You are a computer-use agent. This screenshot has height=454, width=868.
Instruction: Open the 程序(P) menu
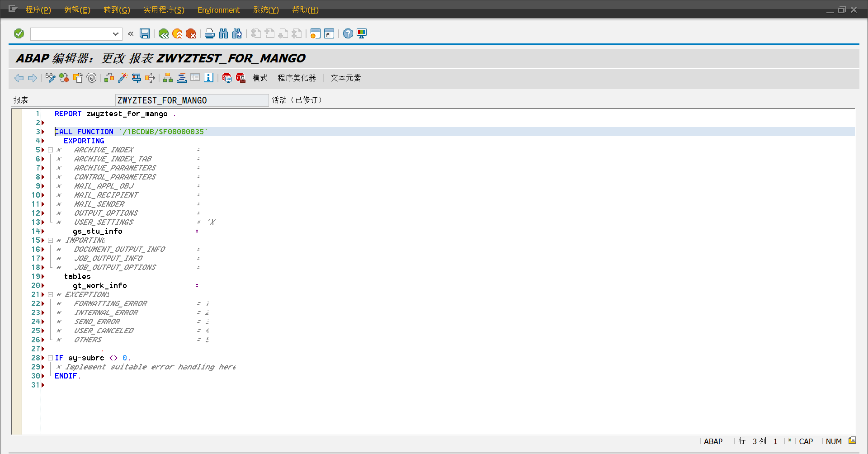click(x=38, y=9)
